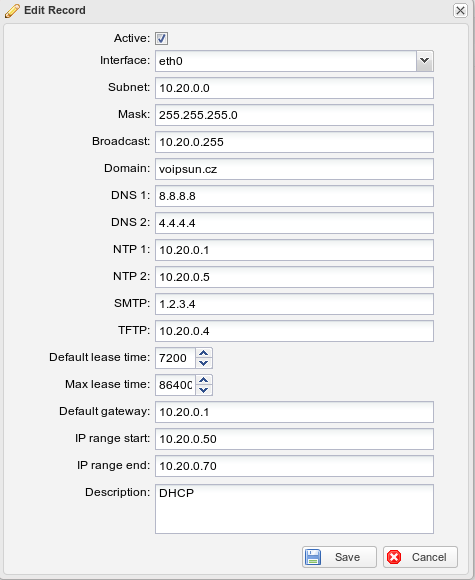Increase Default lease time with up arrow

click(203, 353)
